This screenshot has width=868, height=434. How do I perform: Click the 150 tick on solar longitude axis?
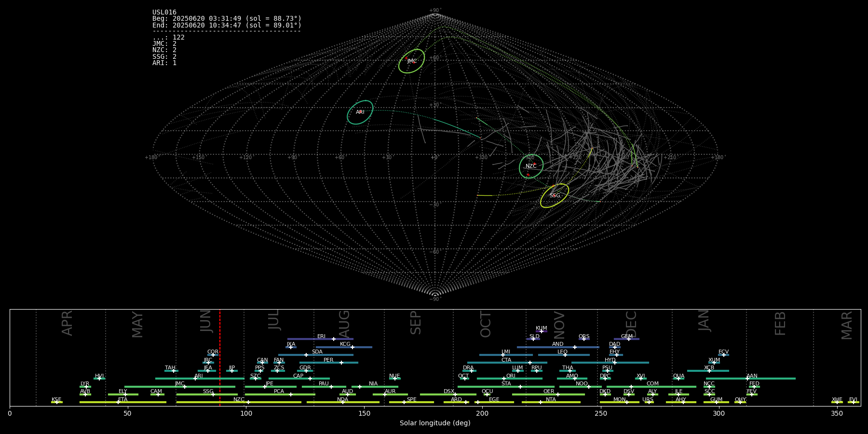click(364, 413)
